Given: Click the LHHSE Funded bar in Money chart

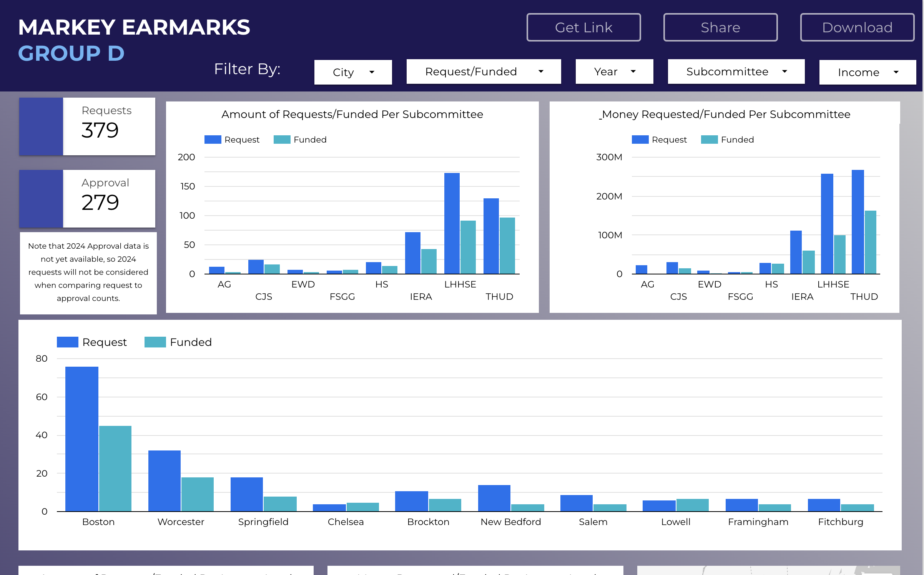Looking at the screenshot, I should pos(840,254).
